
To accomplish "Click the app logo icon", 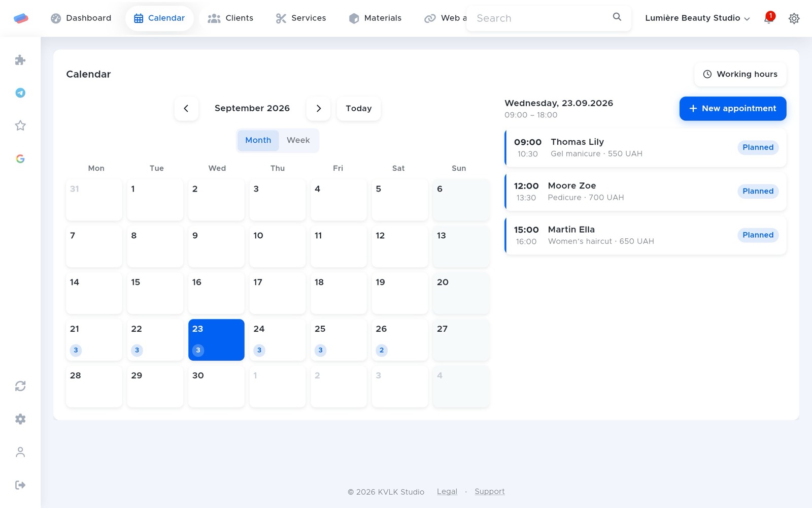I will 21,18.
